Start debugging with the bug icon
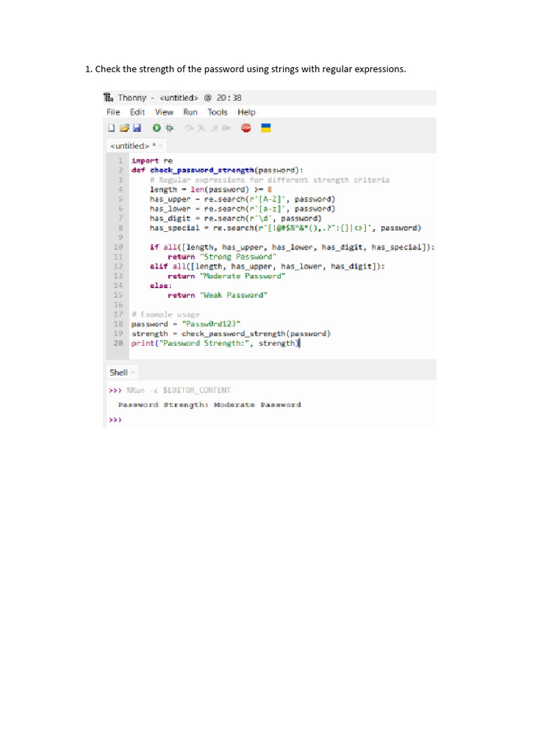This screenshot has width=560, height=747. [x=169, y=128]
